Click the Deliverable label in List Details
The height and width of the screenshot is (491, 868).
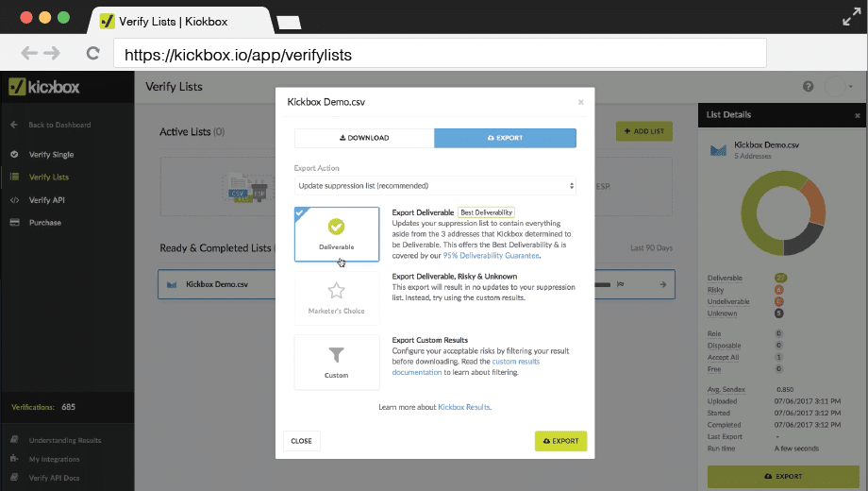click(x=725, y=279)
